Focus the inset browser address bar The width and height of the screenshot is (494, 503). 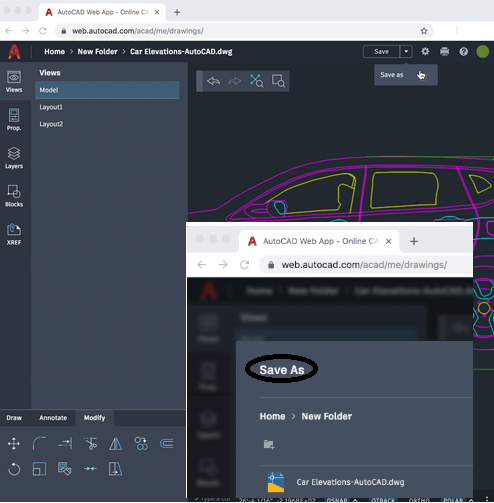pos(366,265)
